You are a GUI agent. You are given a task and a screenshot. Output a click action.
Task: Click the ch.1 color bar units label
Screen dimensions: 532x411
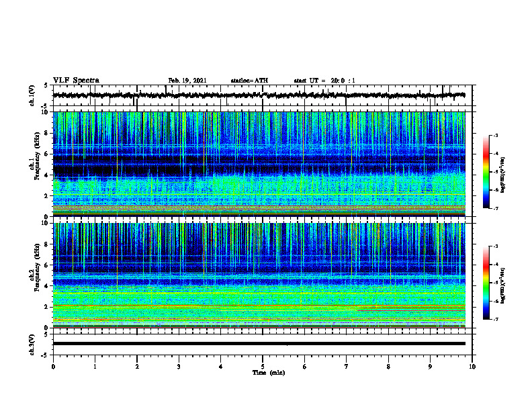pyautogui.click(x=502, y=175)
